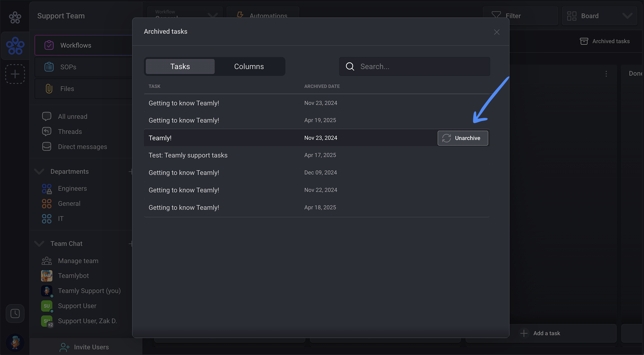This screenshot has height=355, width=644.
Task: Open the Filter control in background
Action: click(520, 16)
